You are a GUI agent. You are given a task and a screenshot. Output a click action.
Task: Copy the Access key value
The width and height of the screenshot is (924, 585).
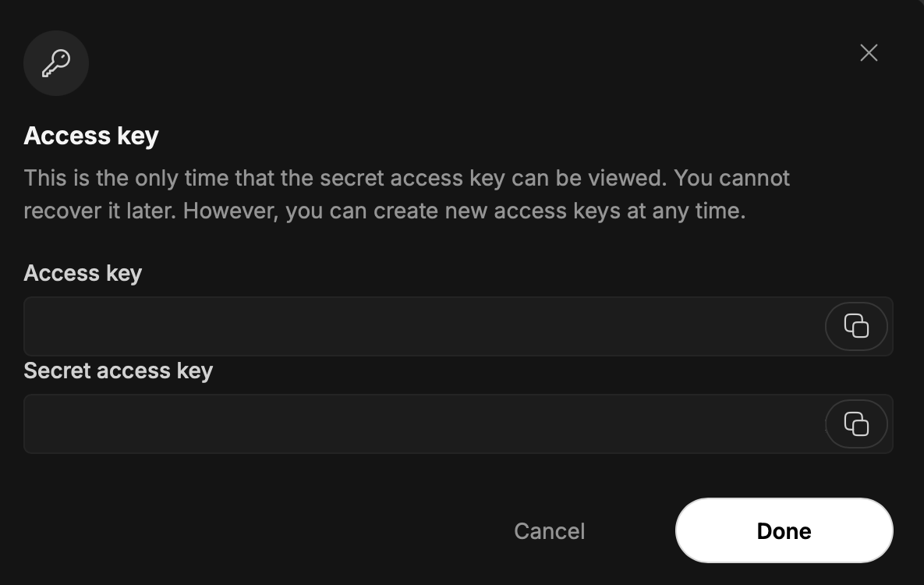(856, 326)
